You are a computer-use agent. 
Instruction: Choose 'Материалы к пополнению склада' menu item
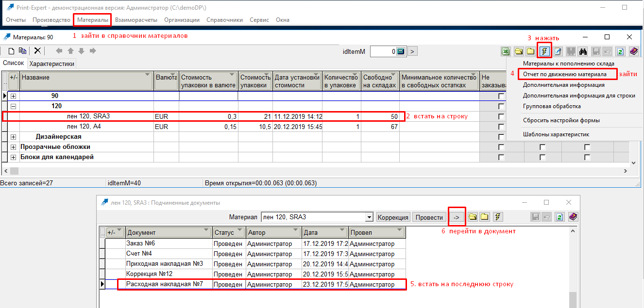[569, 64]
